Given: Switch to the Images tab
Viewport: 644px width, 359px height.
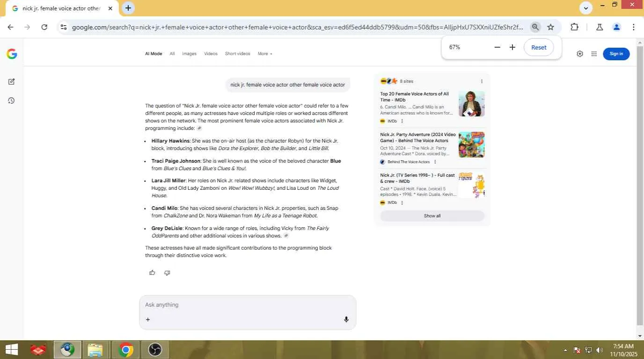Looking at the screenshot, I should 189,54.
